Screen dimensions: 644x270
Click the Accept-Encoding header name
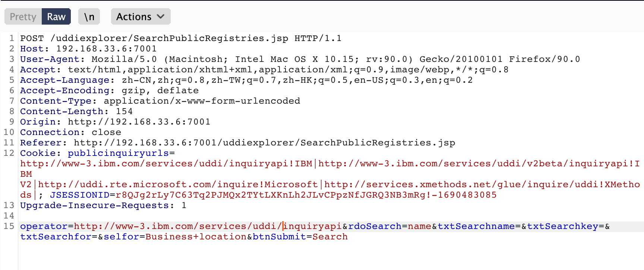(x=64, y=91)
